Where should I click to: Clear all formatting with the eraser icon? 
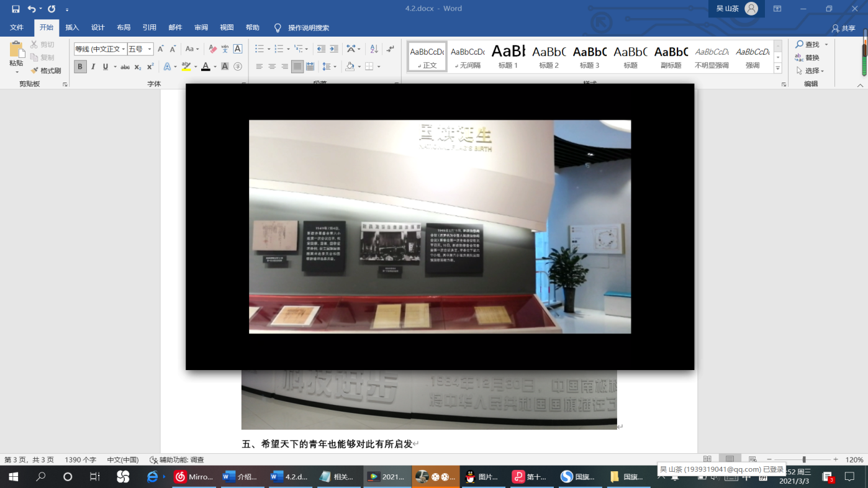pyautogui.click(x=212, y=49)
